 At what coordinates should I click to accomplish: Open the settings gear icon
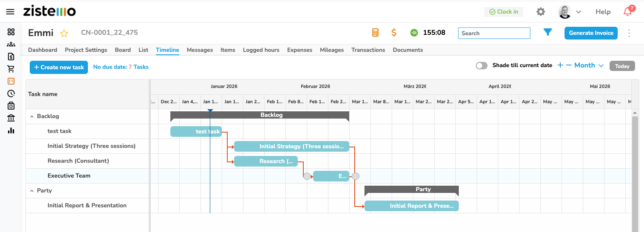(x=540, y=12)
